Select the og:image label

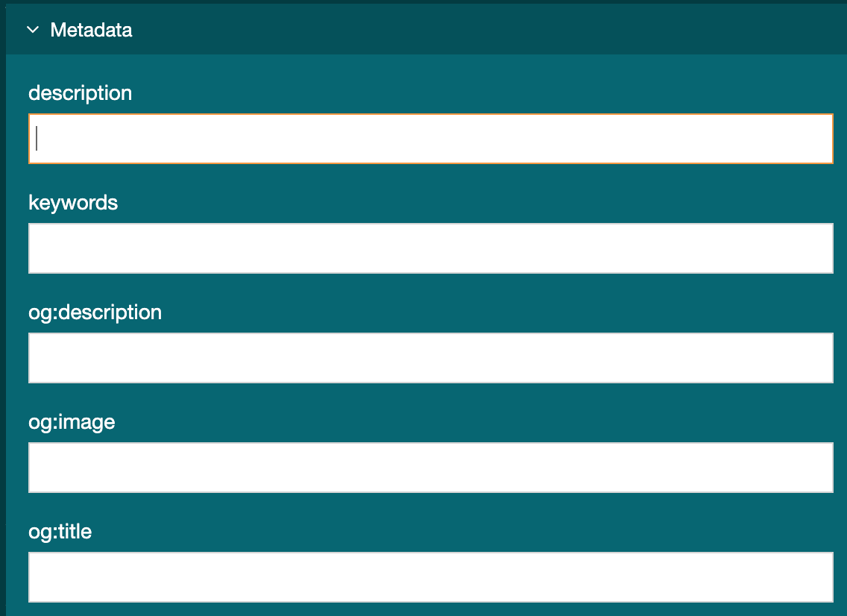tap(72, 422)
